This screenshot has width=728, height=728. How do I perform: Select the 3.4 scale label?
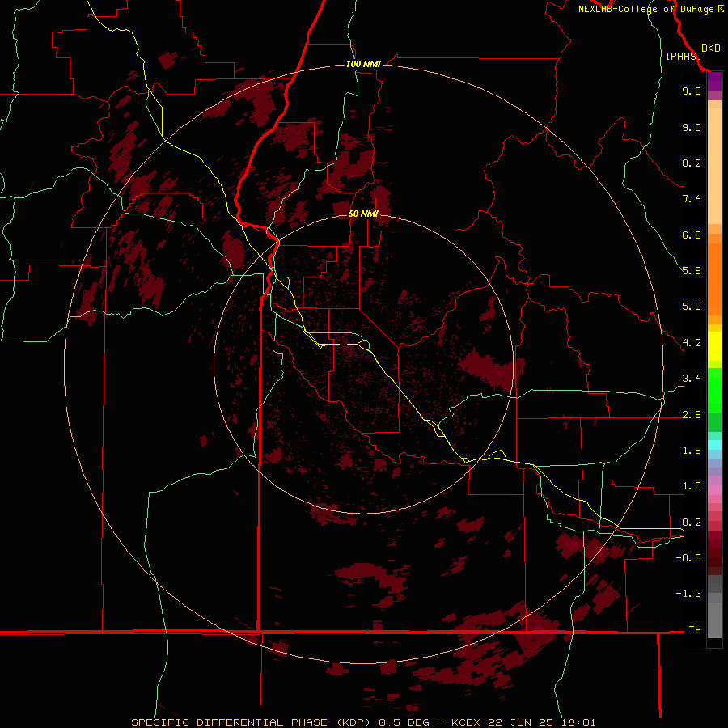click(692, 379)
